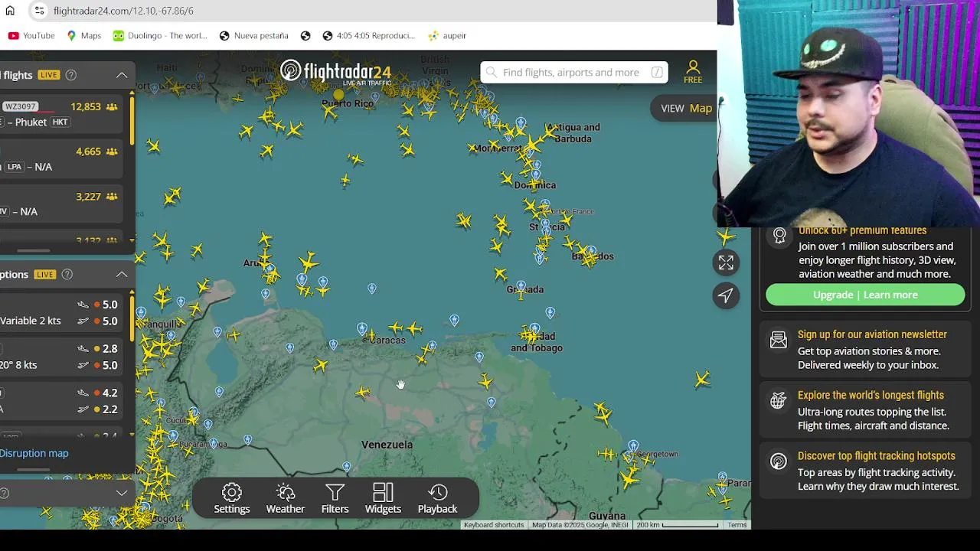Click the Variable 2 kts disruption row
Viewport: 980px width, 551px height.
pos(61,313)
